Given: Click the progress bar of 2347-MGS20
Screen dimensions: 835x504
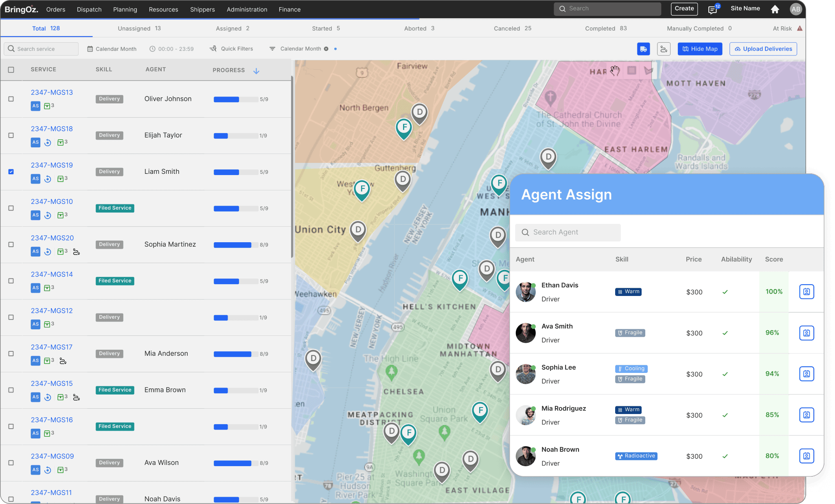Looking at the screenshot, I should click(x=236, y=245).
